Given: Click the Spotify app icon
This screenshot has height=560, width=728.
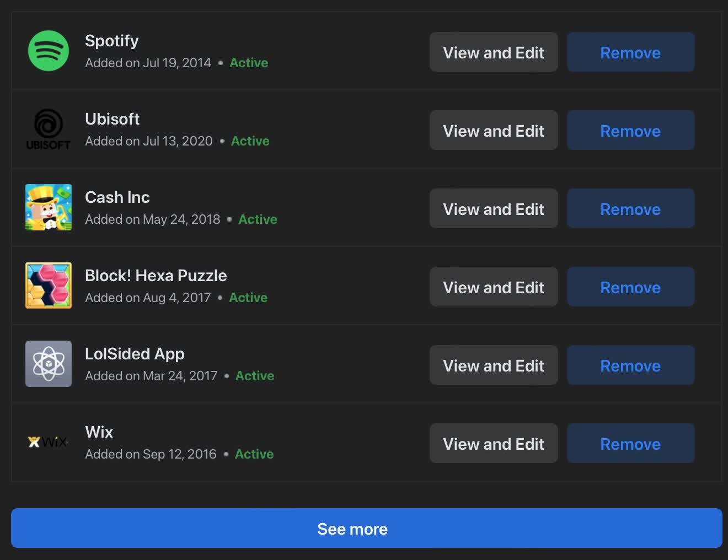Looking at the screenshot, I should click(49, 51).
